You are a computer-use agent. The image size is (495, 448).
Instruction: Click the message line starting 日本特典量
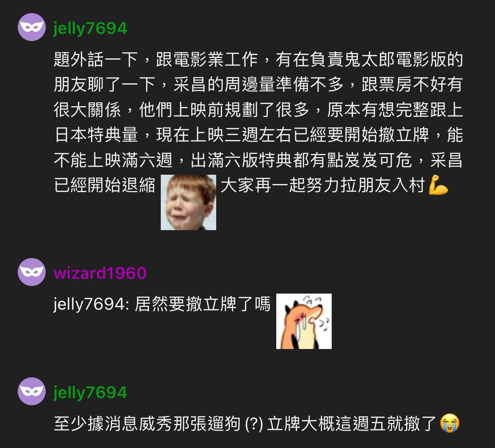(258, 135)
